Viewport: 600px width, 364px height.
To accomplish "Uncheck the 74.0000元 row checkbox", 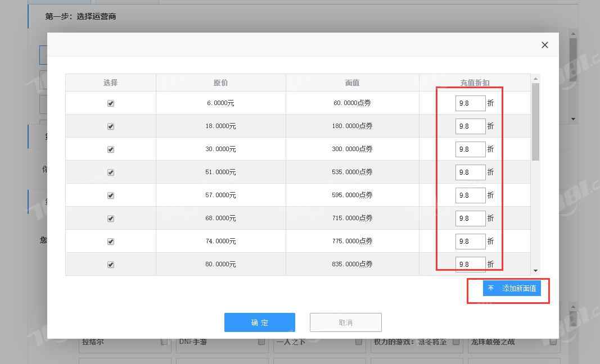I will tap(111, 242).
